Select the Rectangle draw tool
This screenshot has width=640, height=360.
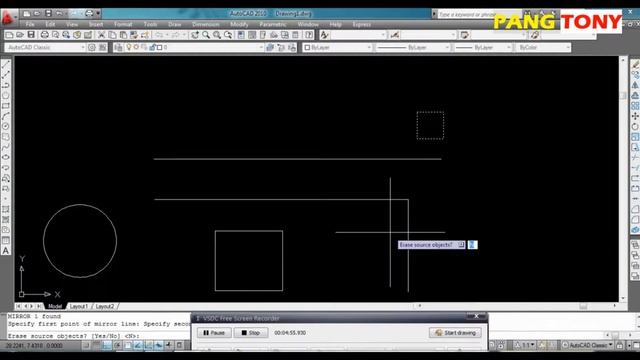point(6,106)
